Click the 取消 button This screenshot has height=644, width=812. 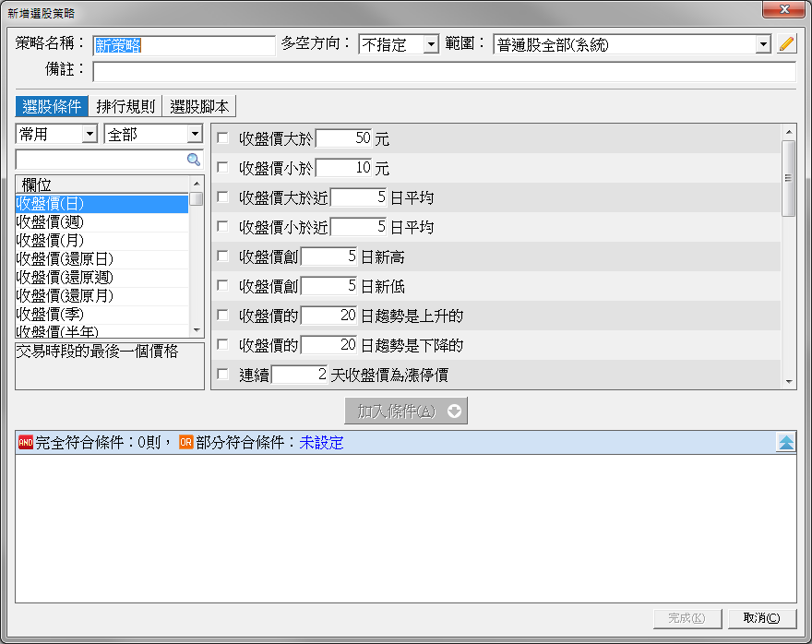[x=761, y=618]
